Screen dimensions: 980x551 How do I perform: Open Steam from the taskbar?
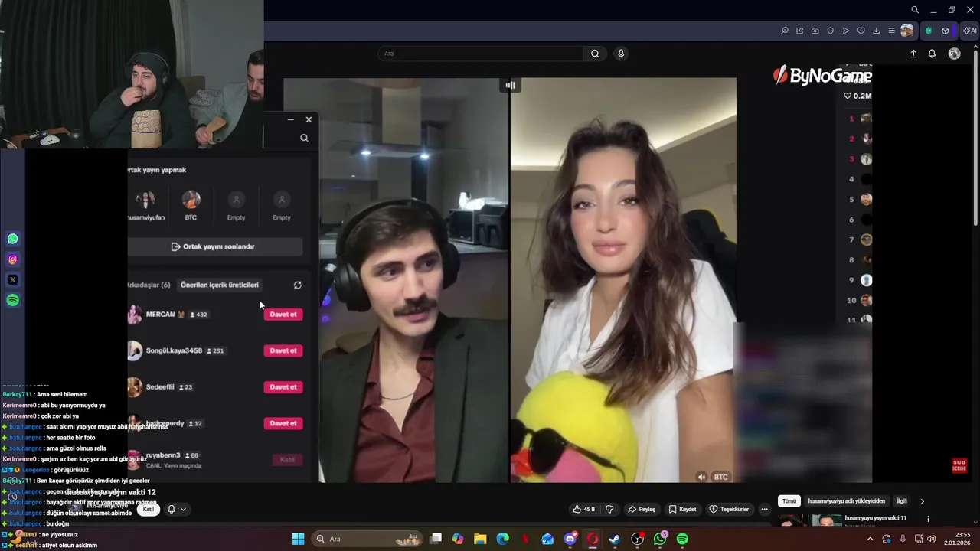click(614, 539)
